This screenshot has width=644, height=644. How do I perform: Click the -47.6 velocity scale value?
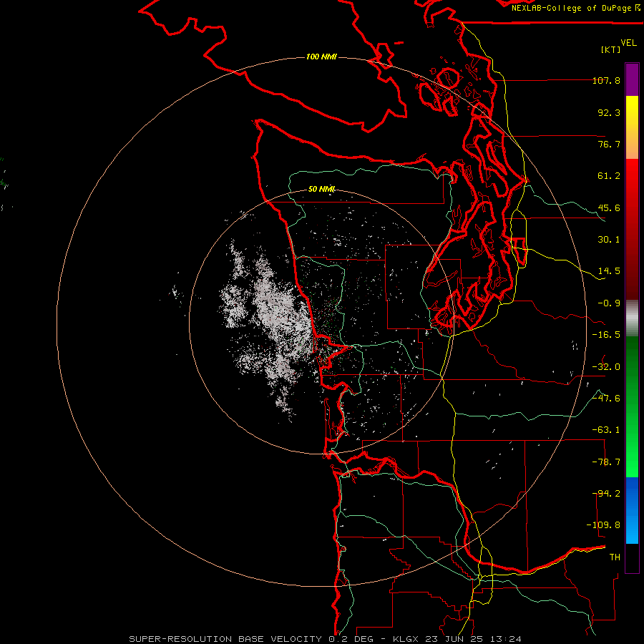coord(606,399)
